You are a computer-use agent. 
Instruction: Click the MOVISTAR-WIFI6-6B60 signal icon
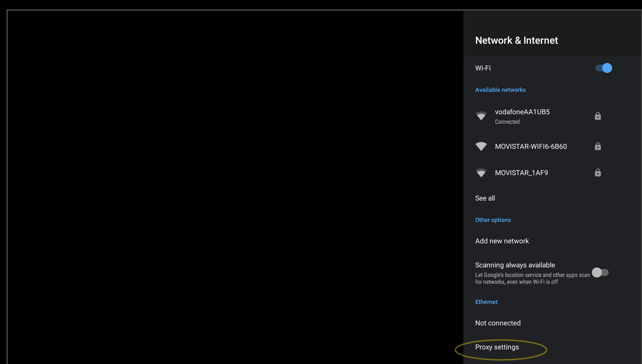[481, 146]
